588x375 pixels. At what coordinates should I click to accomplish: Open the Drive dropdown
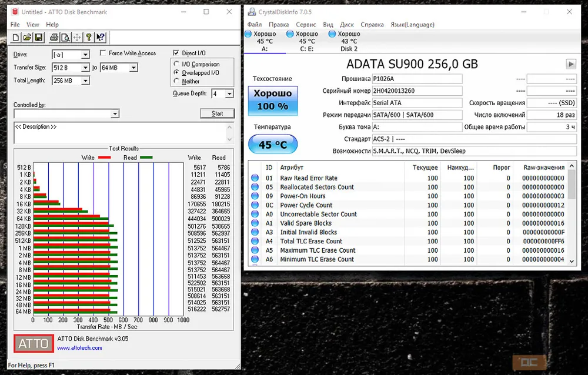click(x=85, y=55)
